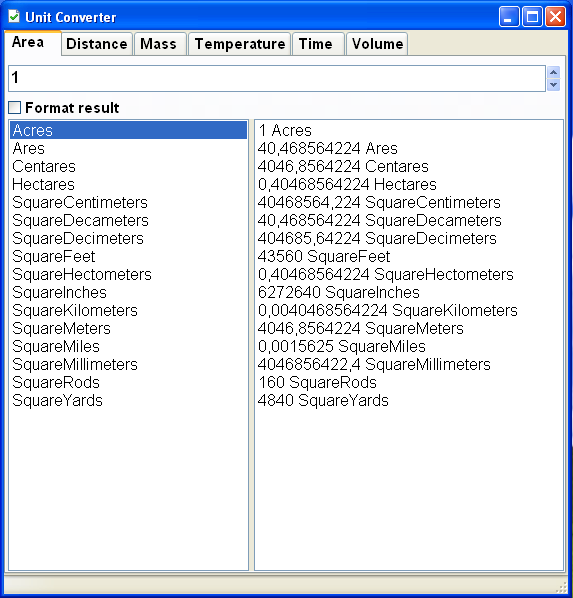This screenshot has width=573, height=598.
Task: Enable the Format result checkbox
Action: (x=14, y=108)
